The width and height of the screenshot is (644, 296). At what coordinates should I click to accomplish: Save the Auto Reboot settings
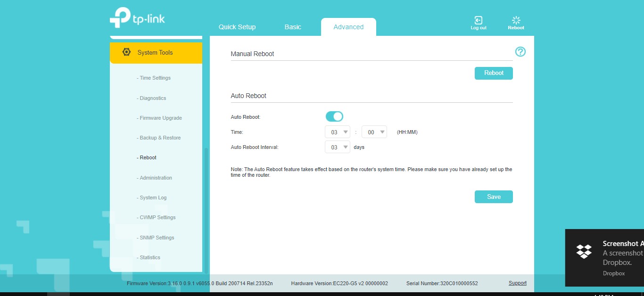pyautogui.click(x=494, y=197)
